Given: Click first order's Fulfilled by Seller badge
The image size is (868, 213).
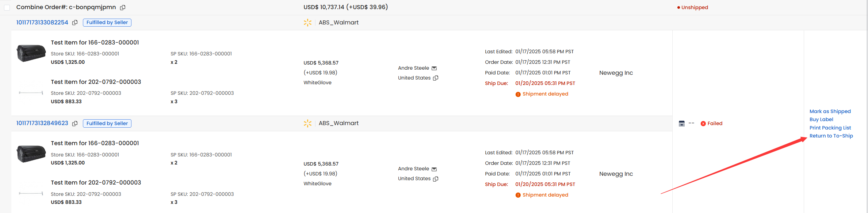Looking at the screenshot, I should pyautogui.click(x=107, y=23).
